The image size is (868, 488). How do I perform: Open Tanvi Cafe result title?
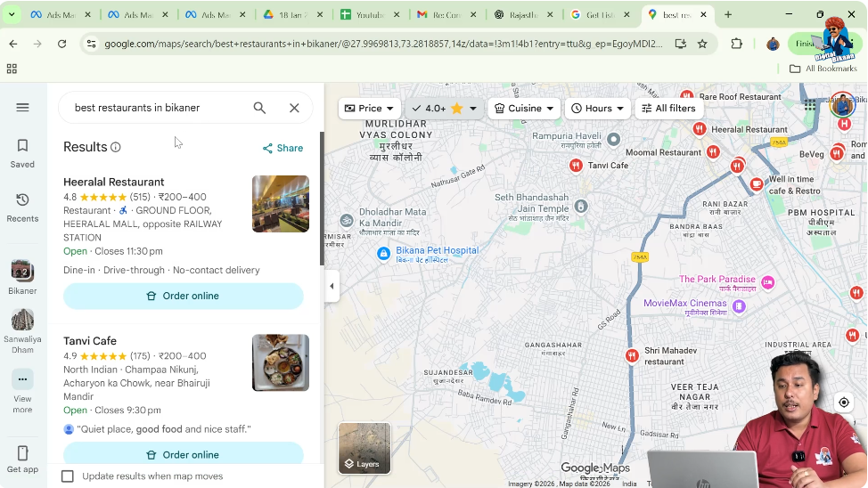pyautogui.click(x=90, y=341)
